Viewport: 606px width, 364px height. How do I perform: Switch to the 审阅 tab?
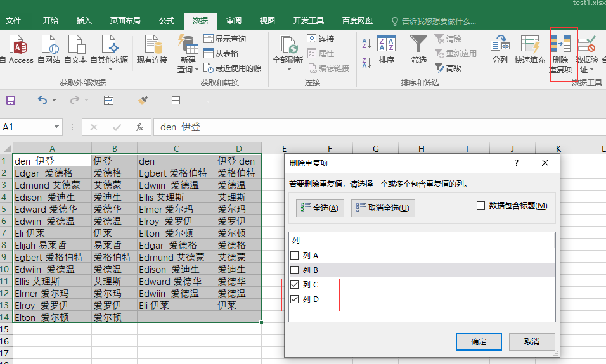click(234, 21)
